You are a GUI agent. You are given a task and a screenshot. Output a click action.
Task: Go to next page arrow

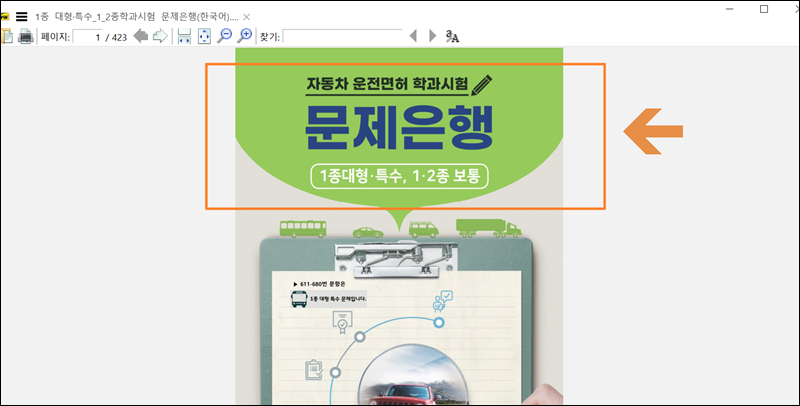pos(160,36)
